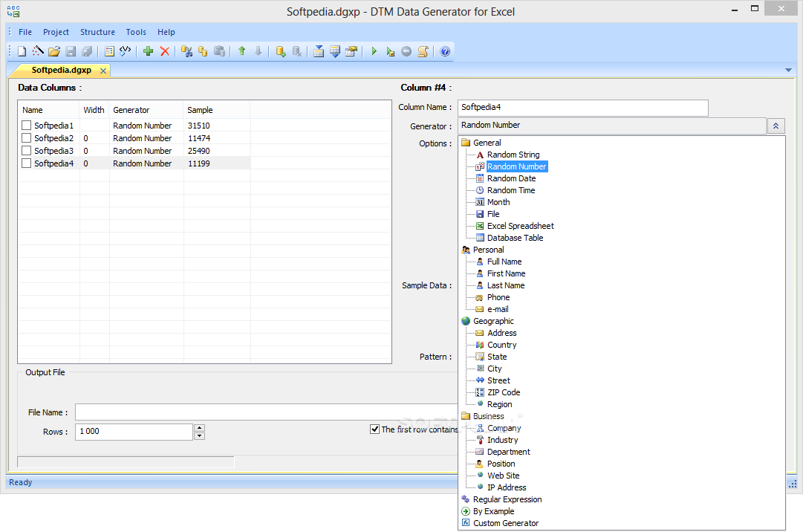Click the database add cylinder-plus icon
The image size is (803, 532).
[x=281, y=51]
